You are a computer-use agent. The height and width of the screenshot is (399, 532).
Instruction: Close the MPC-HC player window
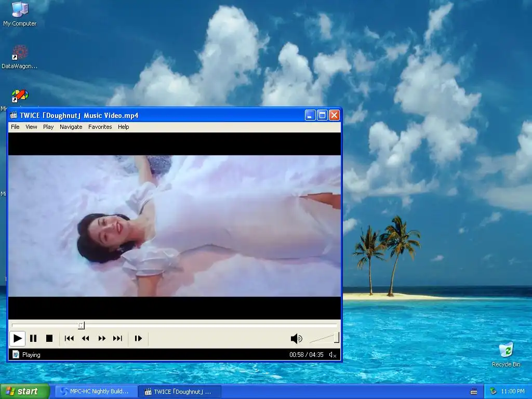334,115
